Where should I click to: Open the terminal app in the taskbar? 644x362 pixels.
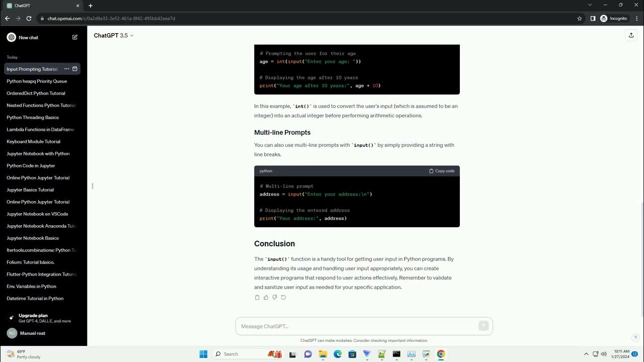396,354
